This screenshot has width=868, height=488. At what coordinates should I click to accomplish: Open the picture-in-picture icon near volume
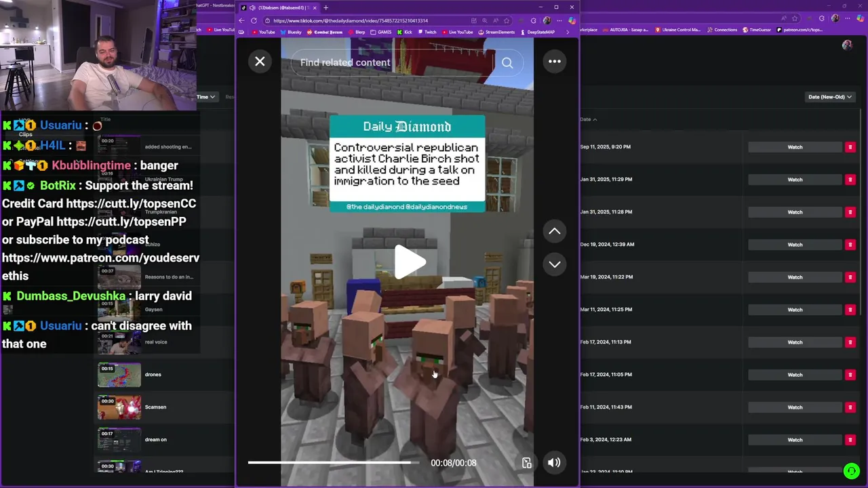(527, 463)
